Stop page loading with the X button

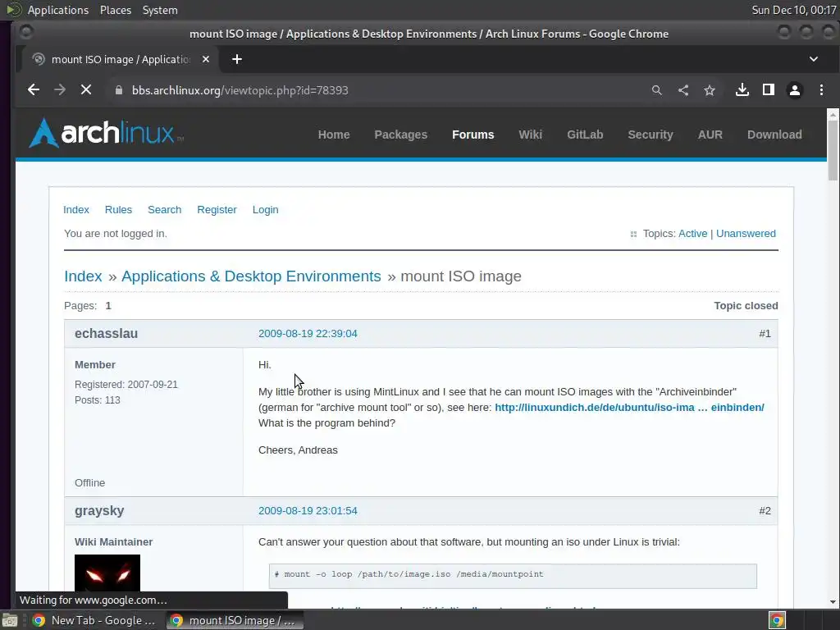coord(85,90)
